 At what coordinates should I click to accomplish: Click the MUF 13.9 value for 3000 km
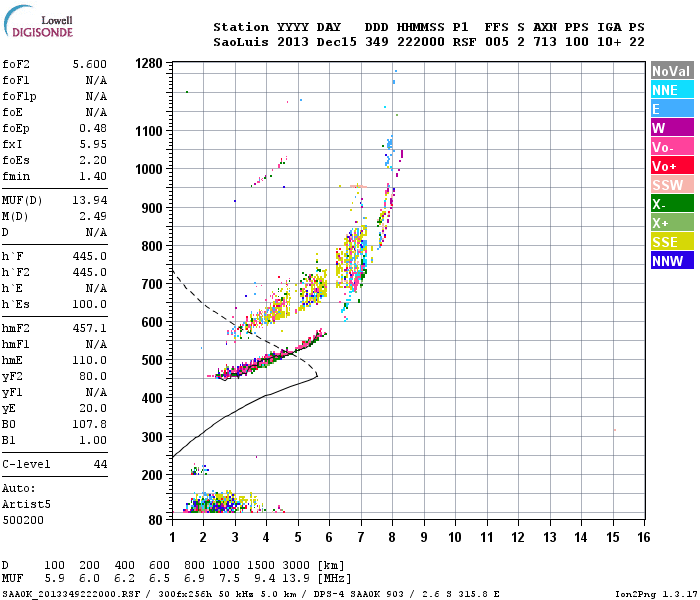[x=296, y=579]
